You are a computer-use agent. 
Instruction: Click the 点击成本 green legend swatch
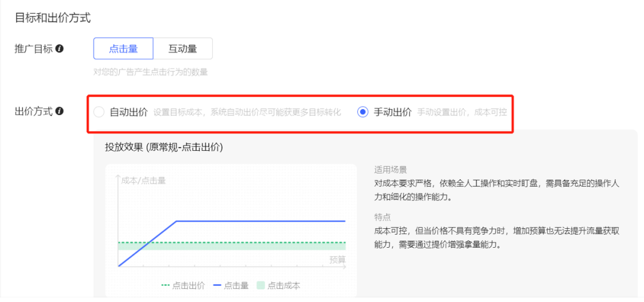tap(261, 285)
